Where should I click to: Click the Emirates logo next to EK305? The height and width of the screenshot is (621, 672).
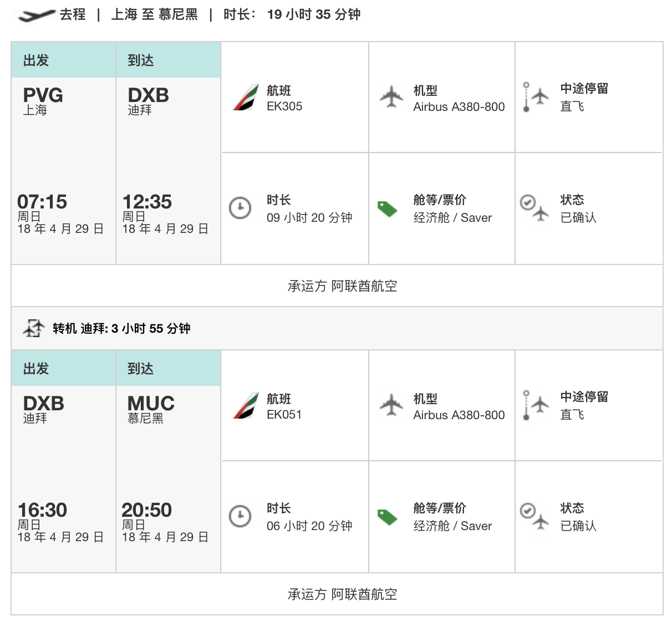246,97
